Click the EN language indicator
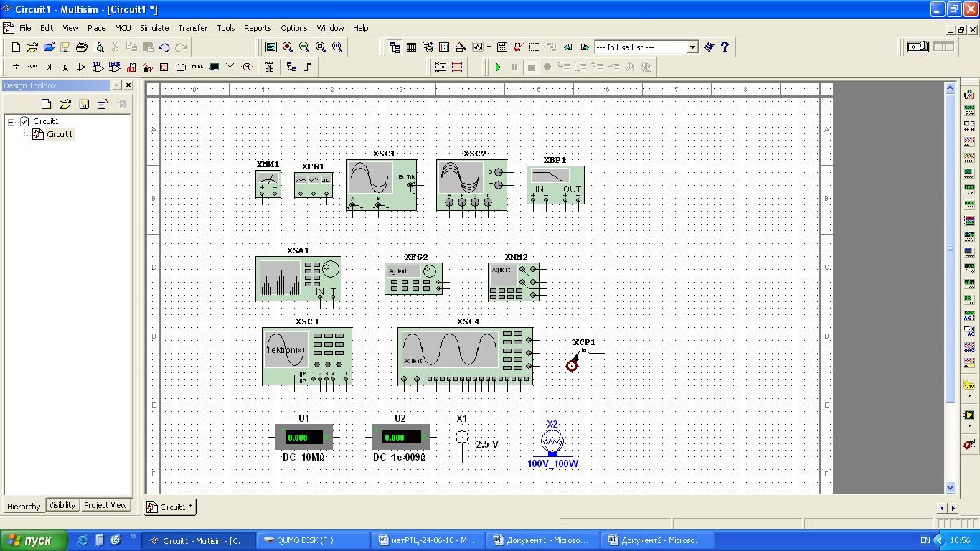Image resolution: width=980 pixels, height=551 pixels. [x=925, y=540]
